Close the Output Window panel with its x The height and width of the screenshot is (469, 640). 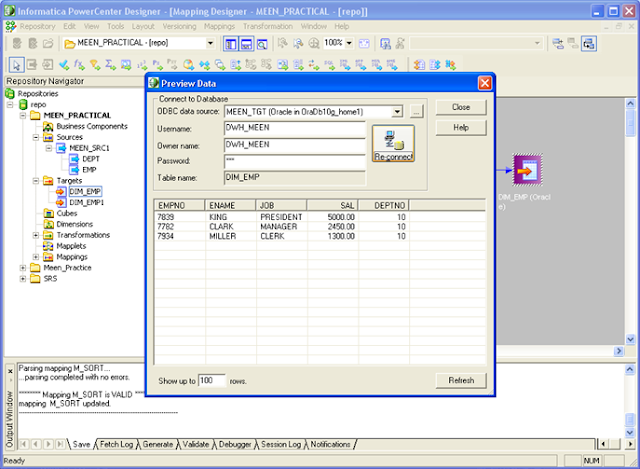(x=10, y=371)
